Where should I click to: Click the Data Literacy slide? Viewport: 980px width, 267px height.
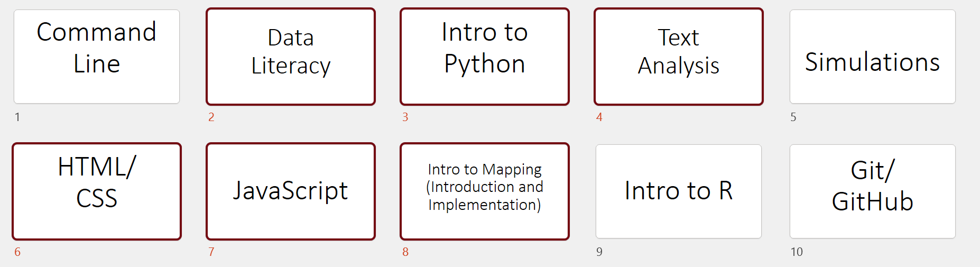pos(291,57)
